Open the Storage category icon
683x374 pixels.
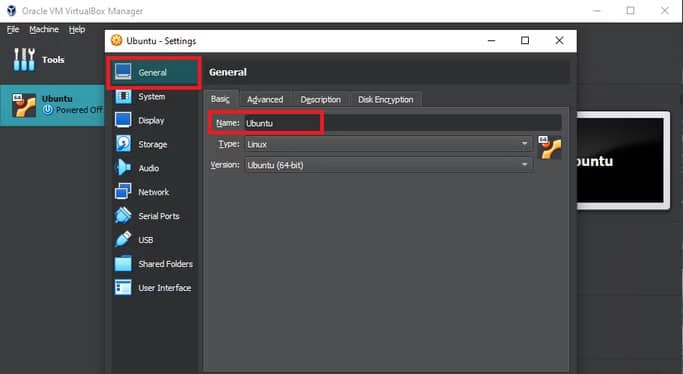point(123,144)
